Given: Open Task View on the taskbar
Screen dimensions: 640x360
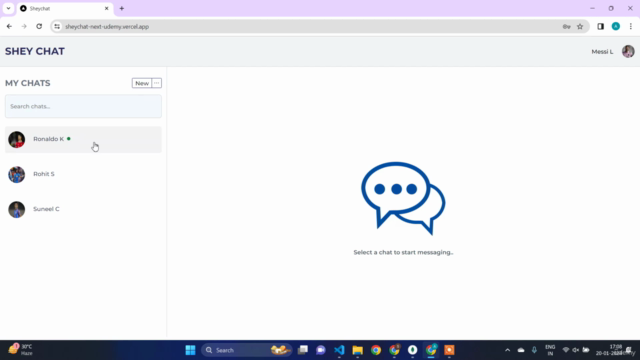Looking at the screenshot, I should [303, 350].
